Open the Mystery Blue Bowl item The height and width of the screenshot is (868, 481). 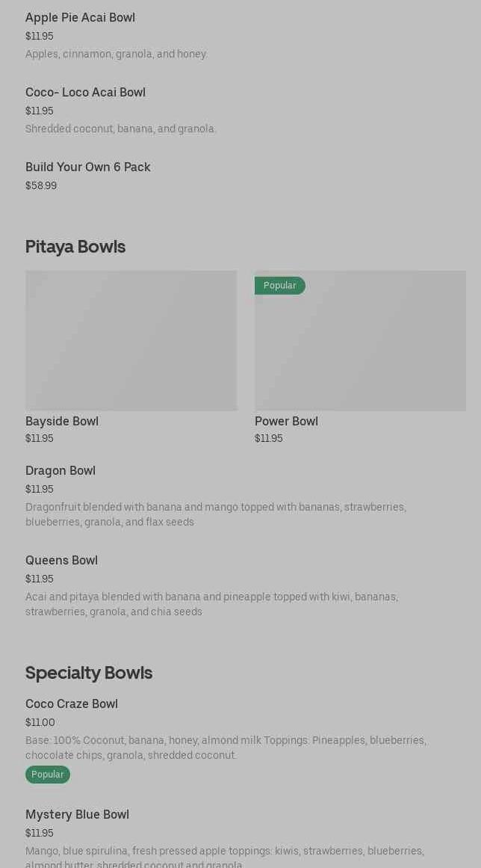[77, 814]
